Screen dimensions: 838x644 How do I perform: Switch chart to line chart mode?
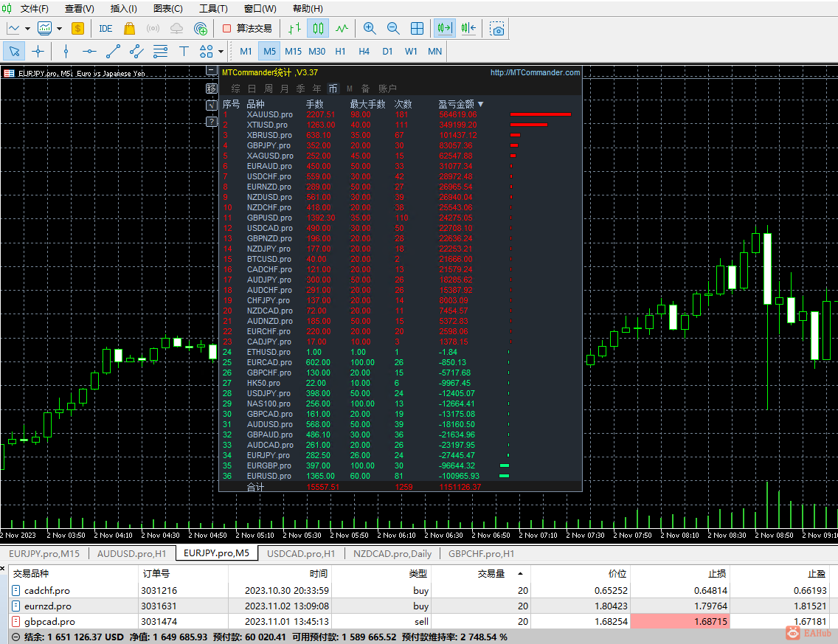coord(342,28)
